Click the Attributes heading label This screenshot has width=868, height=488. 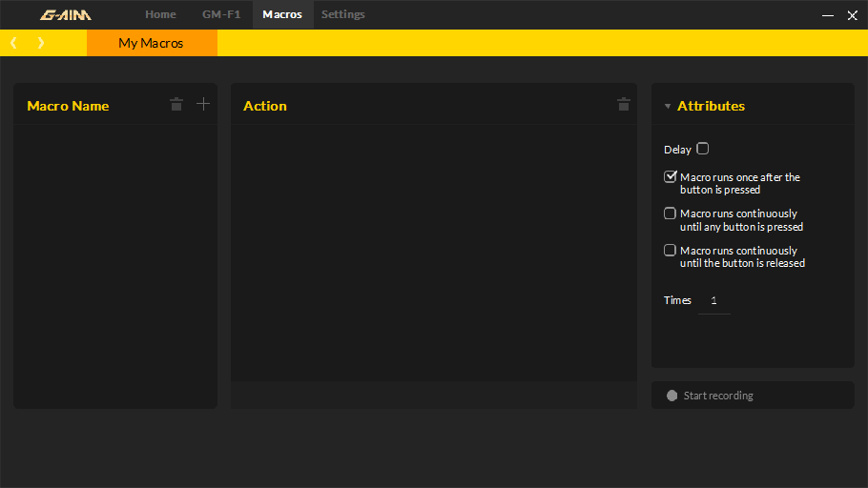711,106
